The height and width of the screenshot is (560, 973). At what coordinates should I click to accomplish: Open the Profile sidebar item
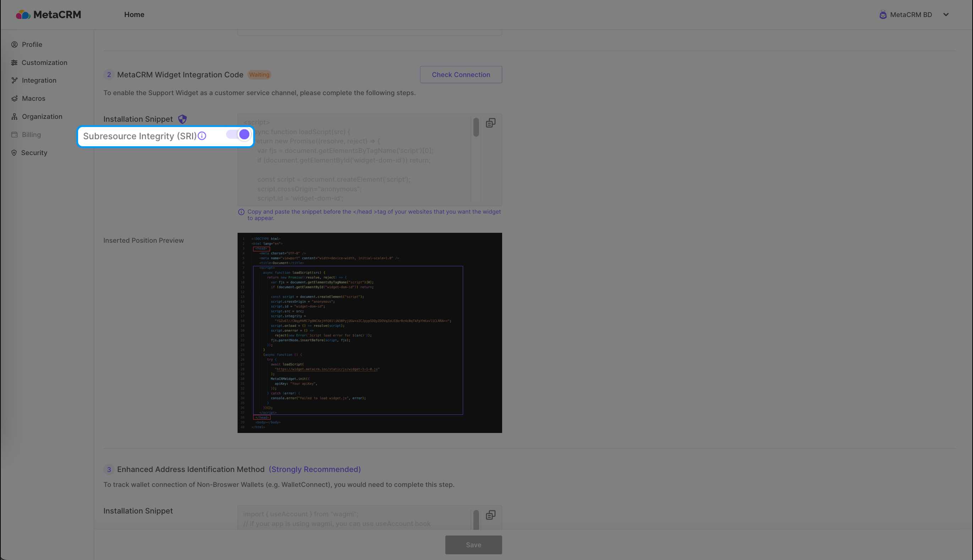click(x=32, y=45)
